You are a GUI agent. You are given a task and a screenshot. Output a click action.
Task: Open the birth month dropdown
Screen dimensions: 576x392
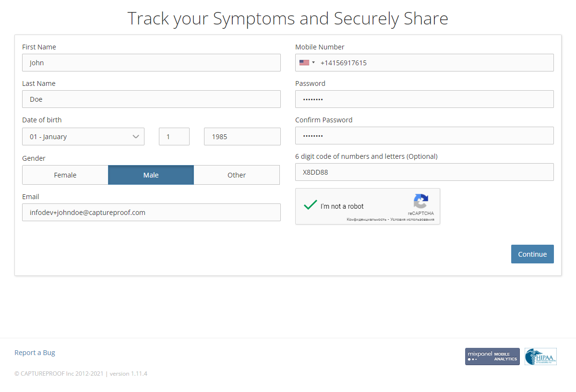coord(83,137)
